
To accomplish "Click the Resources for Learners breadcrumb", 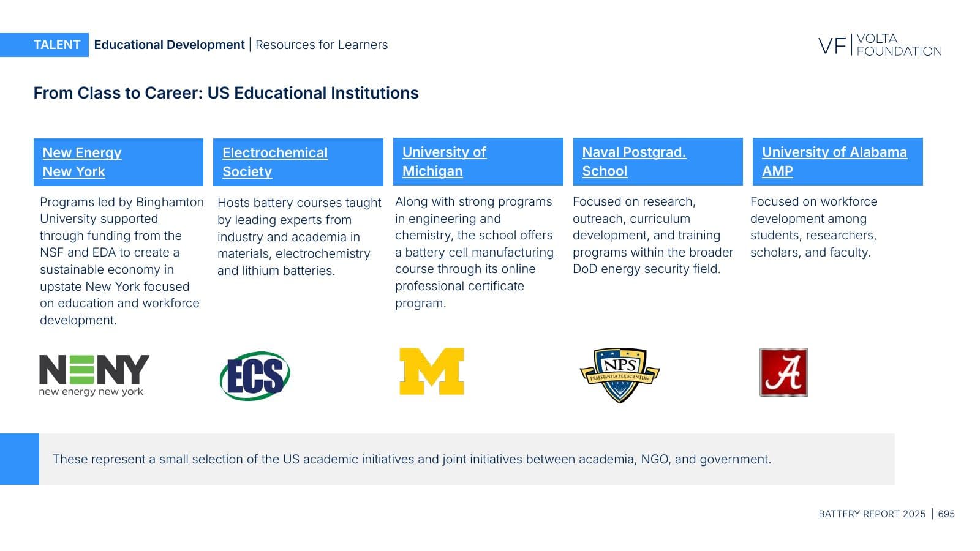I will (322, 45).
